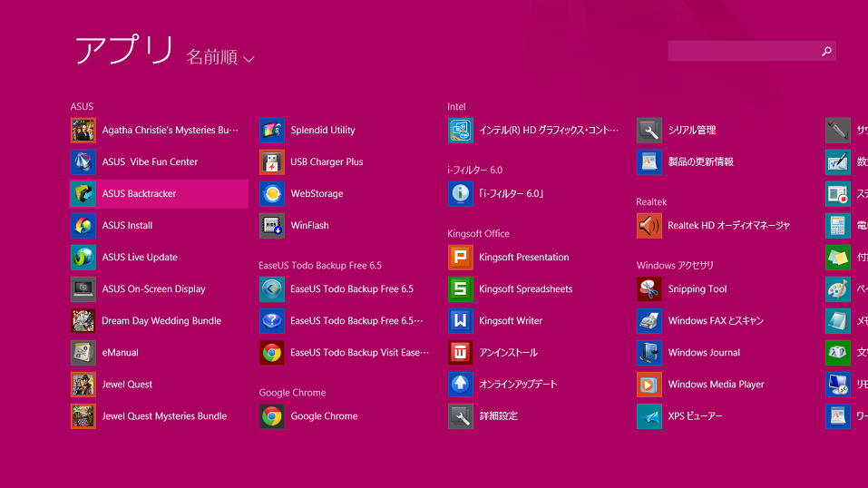This screenshot has width=868, height=488.
Task: Launch Splendid Utility icon
Action: click(x=272, y=131)
